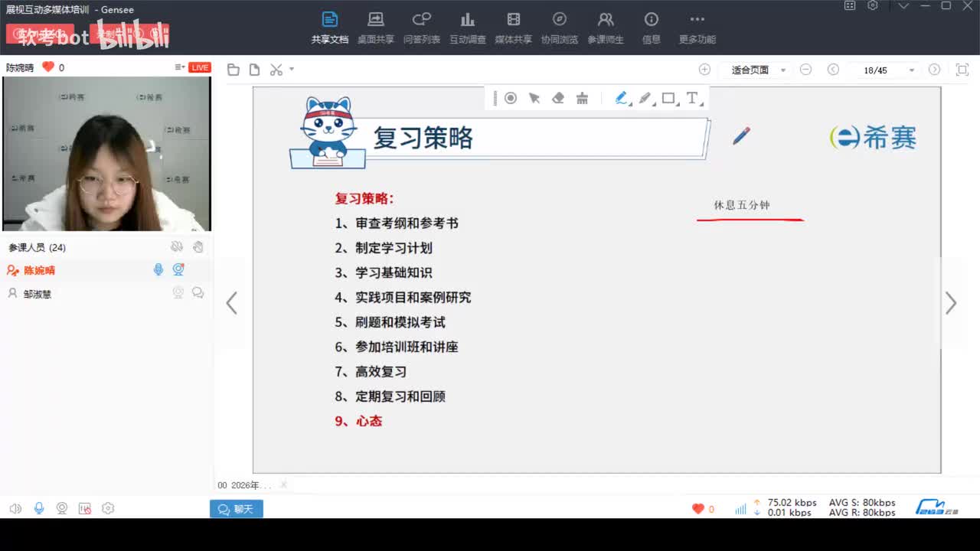Open the 信息 tab
Screen dimensions: 980x551
(x=652, y=28)
